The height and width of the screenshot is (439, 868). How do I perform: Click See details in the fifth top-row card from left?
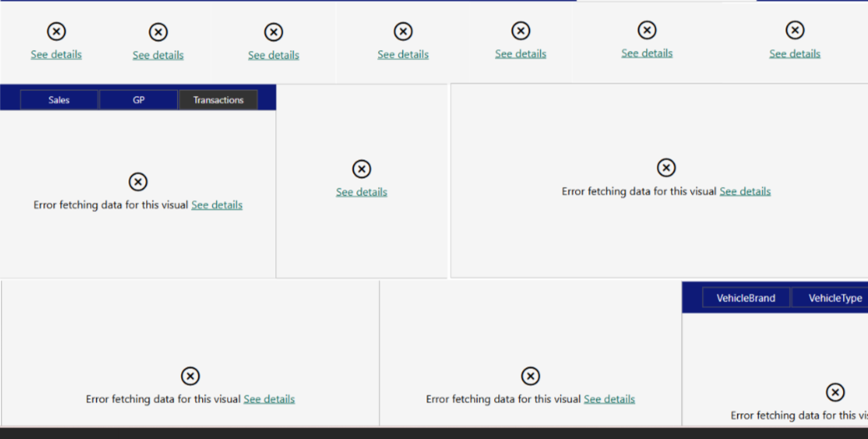(520, 54)
